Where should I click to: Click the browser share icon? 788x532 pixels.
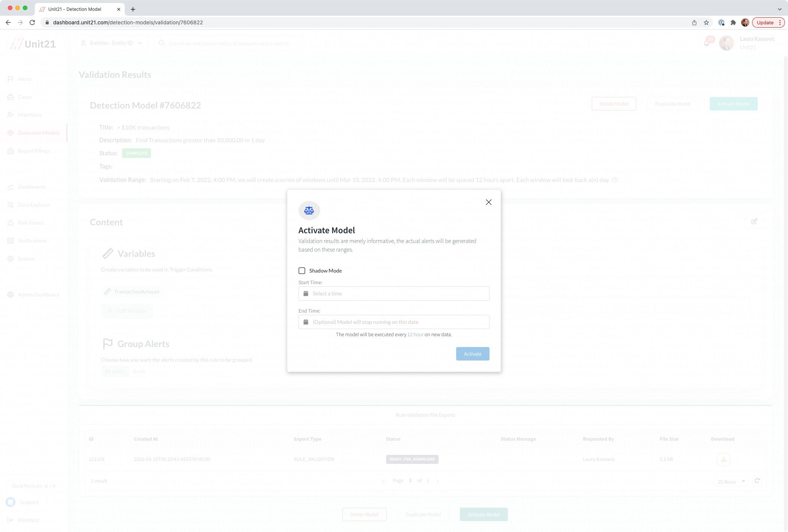[694, 22]
